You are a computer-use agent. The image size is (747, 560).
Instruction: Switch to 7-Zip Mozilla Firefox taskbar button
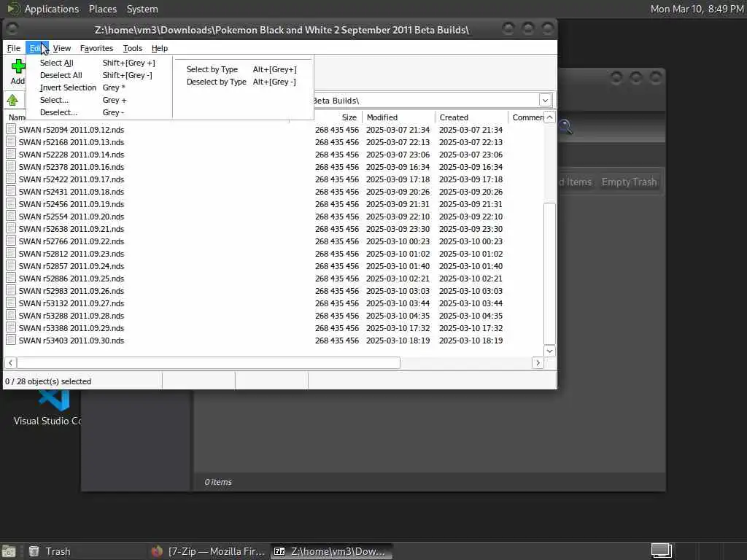[208, 551]
